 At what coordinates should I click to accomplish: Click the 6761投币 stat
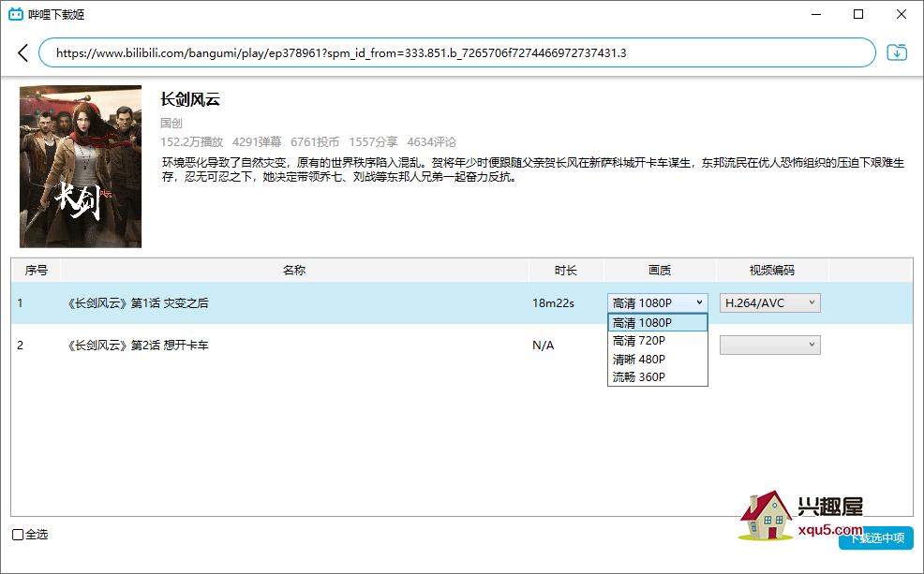[x=315, y=142]
